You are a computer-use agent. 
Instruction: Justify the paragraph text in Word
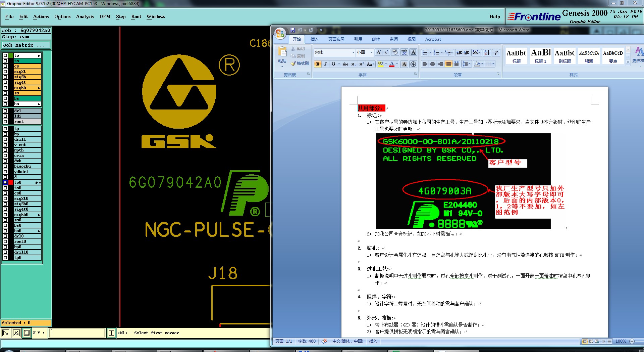point(448,64)
